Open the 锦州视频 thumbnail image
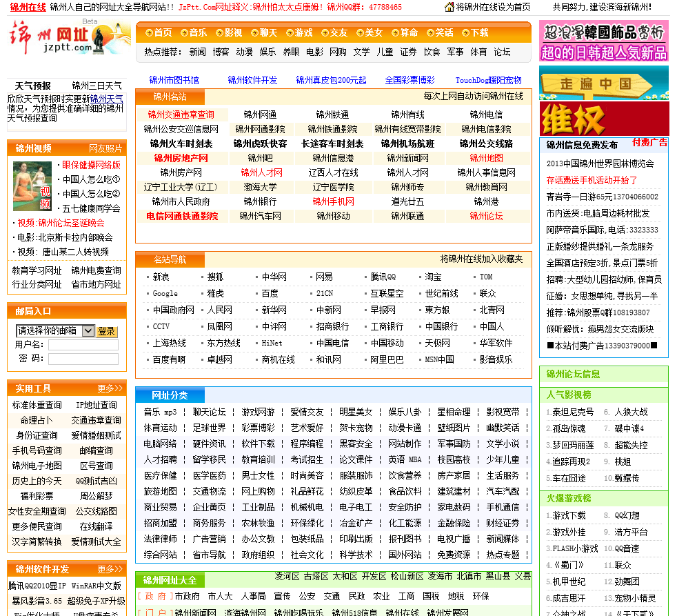Image resolution: width=677 pixels, height=616 pixels. tap(32, 186)
